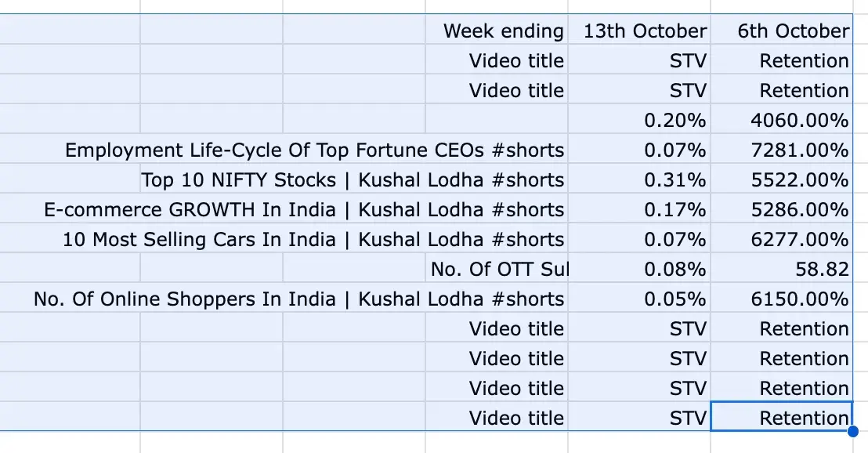Click the selection fill handle dot
Screen dimensions: 868x453
852,431
